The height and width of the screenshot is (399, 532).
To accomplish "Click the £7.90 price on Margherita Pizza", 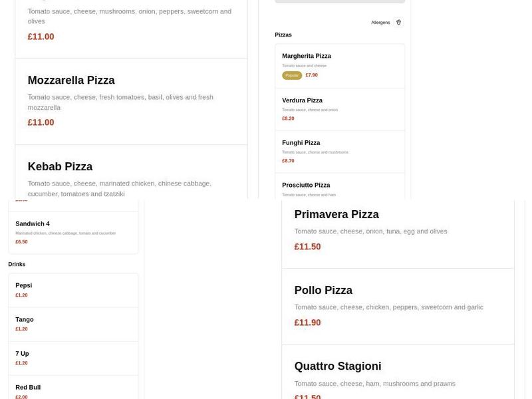I will coord(311,75).
